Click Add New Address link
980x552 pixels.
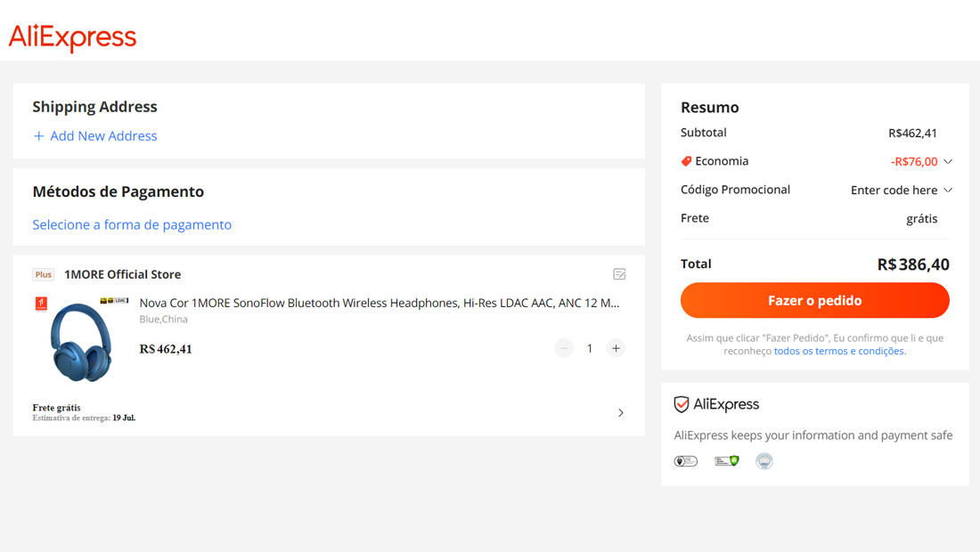click(103, 136)
